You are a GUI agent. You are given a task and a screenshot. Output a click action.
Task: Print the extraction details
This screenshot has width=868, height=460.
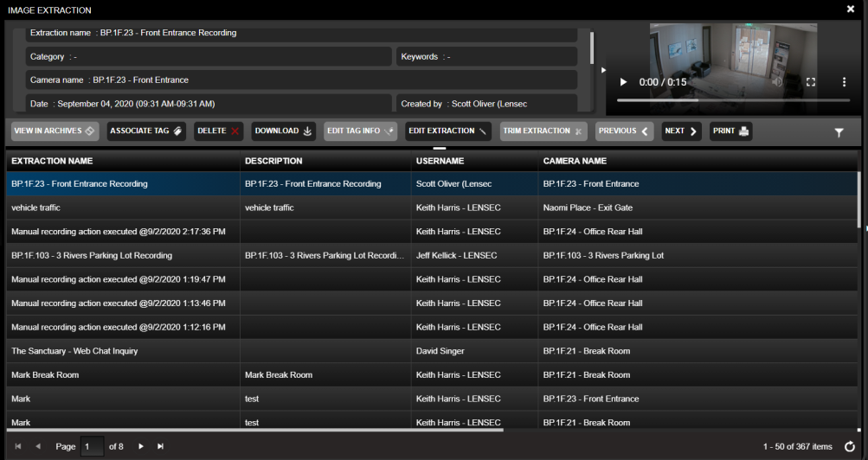click(730, 131)
